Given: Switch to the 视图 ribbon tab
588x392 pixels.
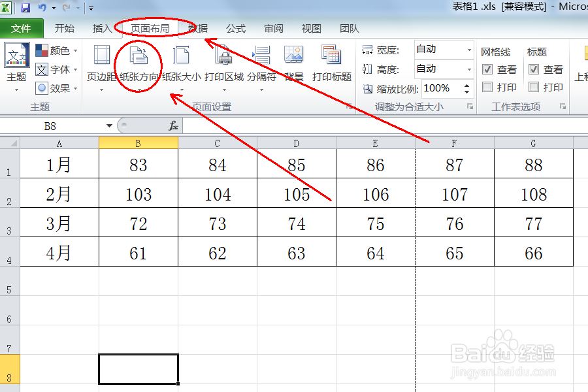Looking at the screenshot, I should pos(312,29).
